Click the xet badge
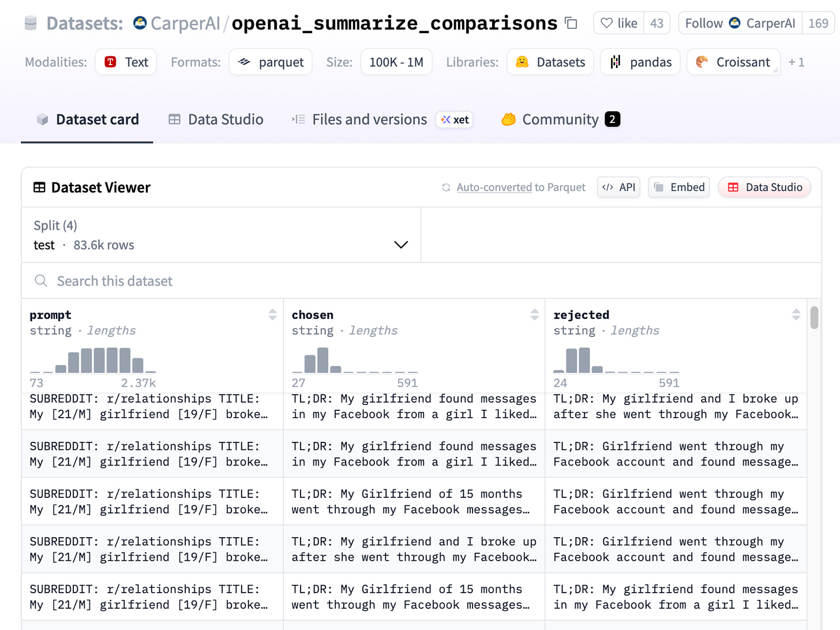Image resolution: width=840 pixels, height=630 pixels. 455,119
